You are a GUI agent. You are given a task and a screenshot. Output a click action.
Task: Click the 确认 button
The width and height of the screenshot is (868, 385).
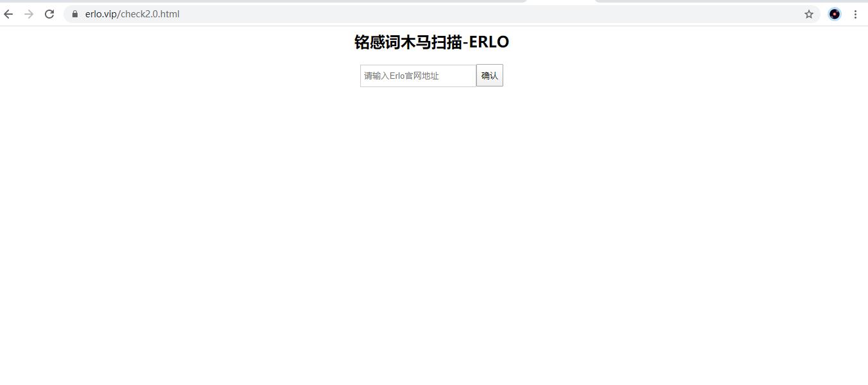tap(490, 76)
